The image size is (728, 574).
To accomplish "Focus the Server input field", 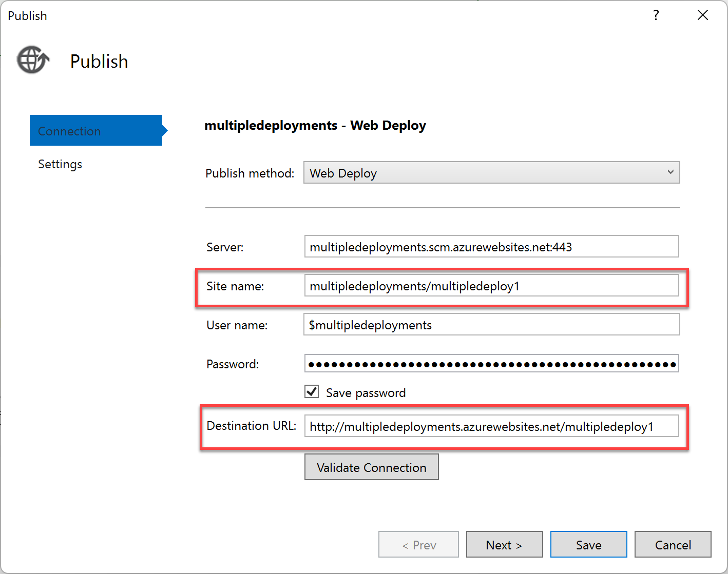I will click(x=491, y=247).
